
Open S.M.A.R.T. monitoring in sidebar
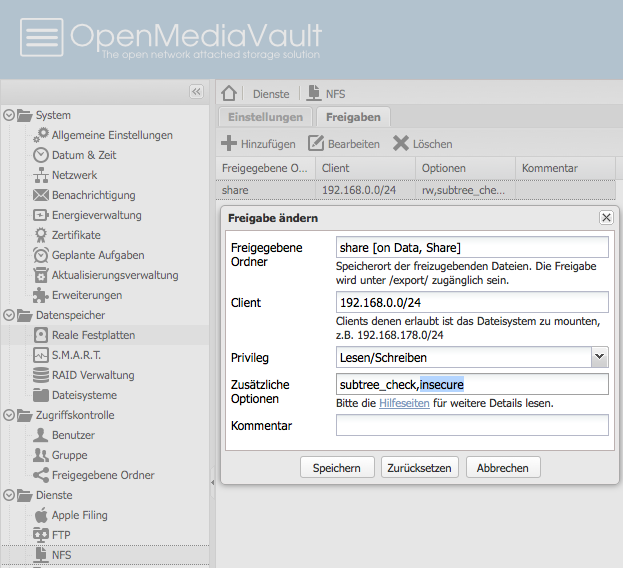tap(76, 355)
